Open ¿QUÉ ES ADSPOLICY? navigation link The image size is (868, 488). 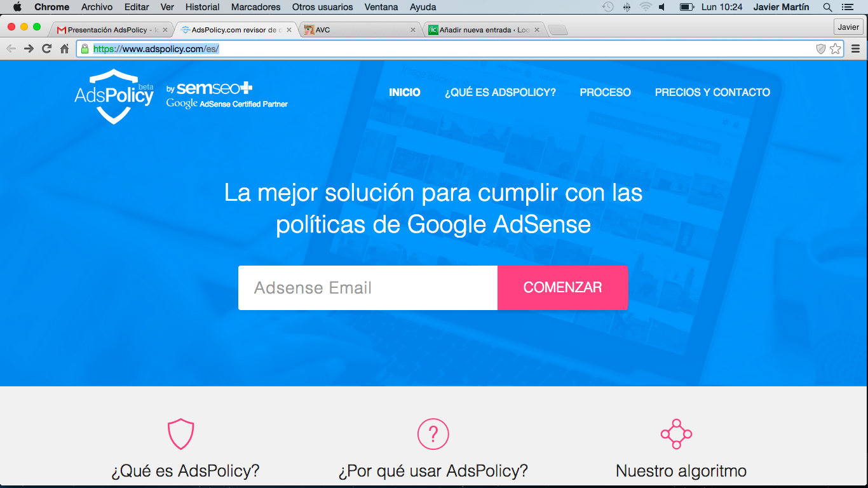(x=500, y=92)
